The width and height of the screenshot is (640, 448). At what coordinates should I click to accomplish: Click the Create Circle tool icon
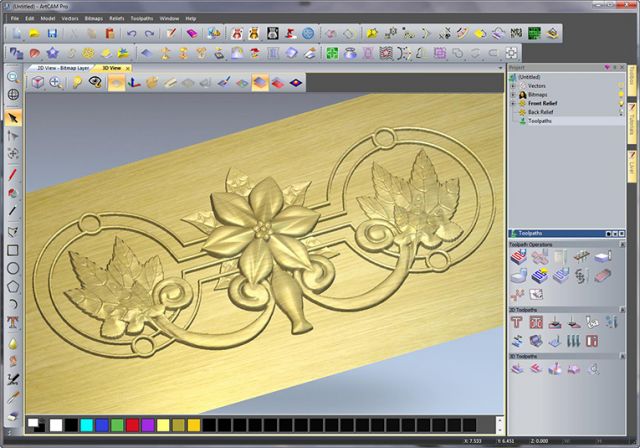click(13, 268)
